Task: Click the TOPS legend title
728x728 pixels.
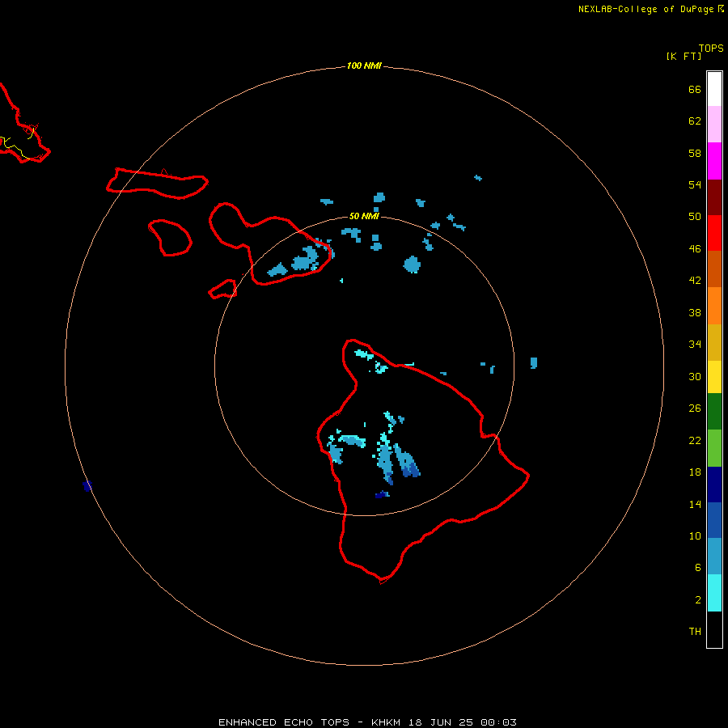Action: (711, 48)
